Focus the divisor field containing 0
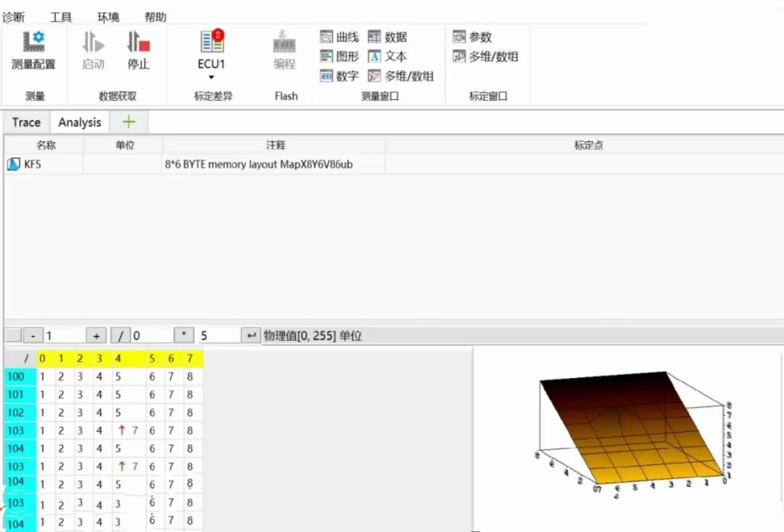This screenshot has height=532, width=784. (152, 335)
